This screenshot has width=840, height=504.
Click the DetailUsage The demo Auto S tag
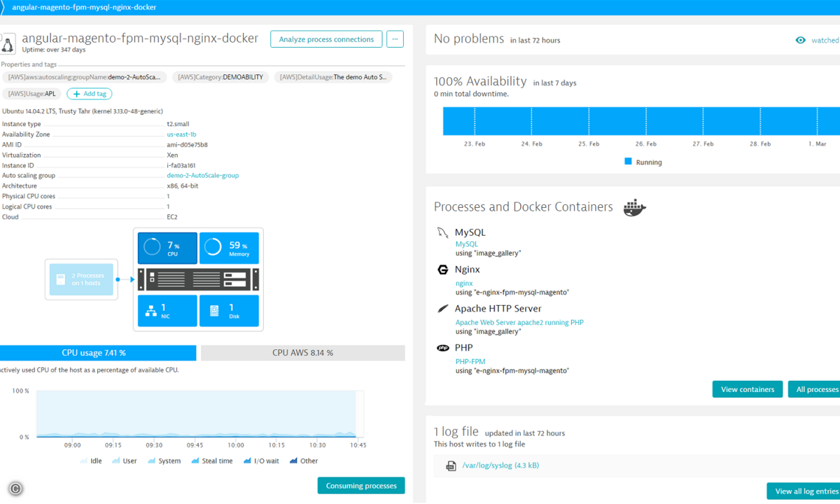(332, 77)
